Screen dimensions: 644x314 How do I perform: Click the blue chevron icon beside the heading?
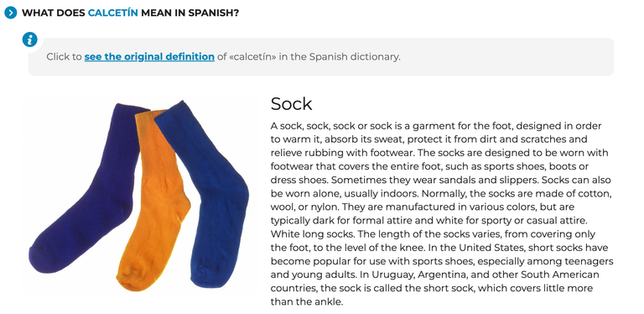pos(11,13)
